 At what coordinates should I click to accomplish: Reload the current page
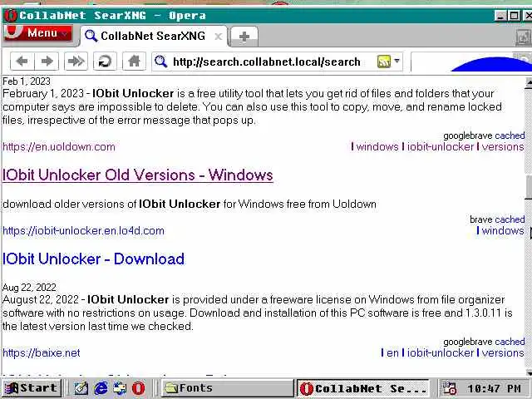[x=105, y=62]
